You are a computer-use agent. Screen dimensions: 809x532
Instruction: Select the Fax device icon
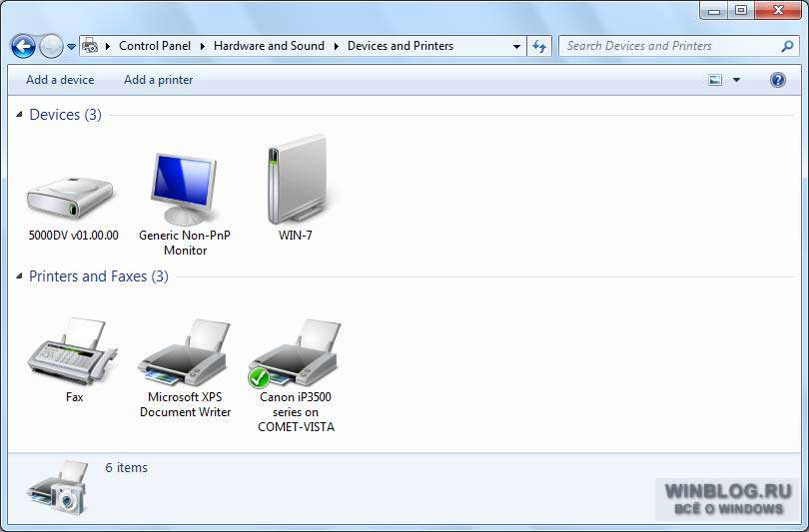(72, 351)
